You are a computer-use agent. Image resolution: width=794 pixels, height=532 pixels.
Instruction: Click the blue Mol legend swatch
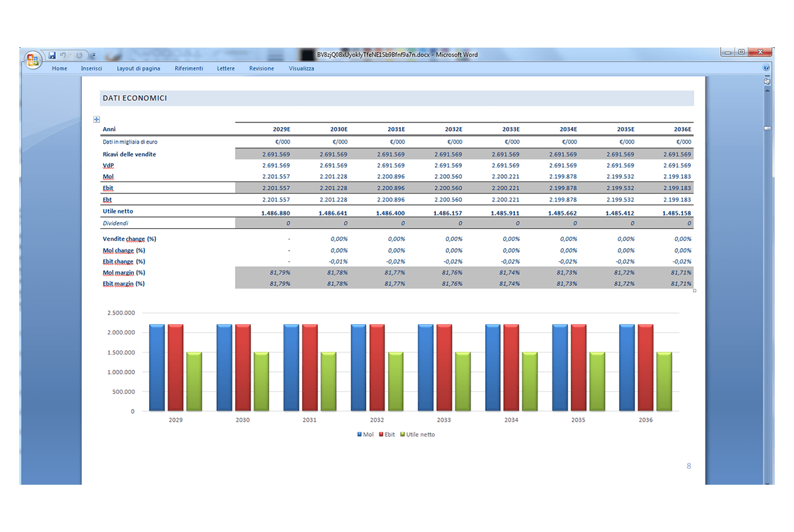359,434
